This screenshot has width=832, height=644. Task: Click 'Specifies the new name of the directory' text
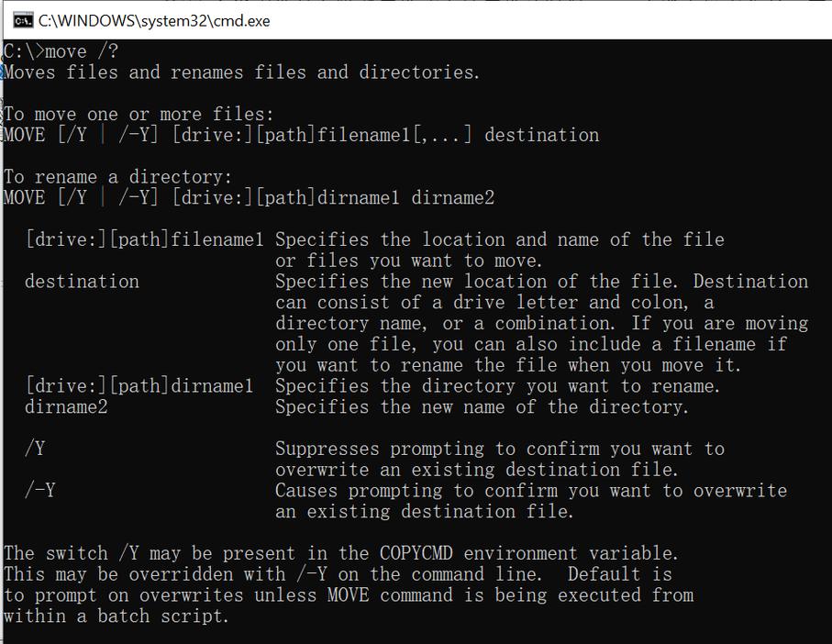(x=481, y=407)
